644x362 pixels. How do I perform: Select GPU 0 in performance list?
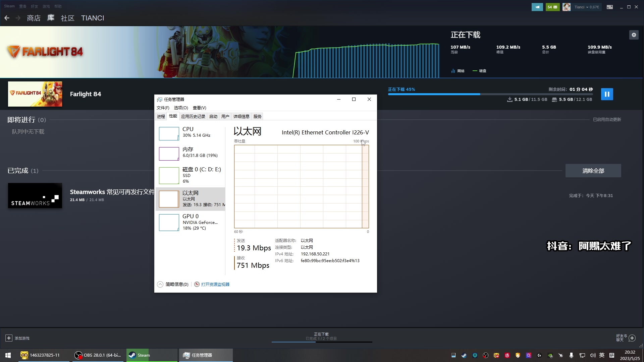coord(191,222)
